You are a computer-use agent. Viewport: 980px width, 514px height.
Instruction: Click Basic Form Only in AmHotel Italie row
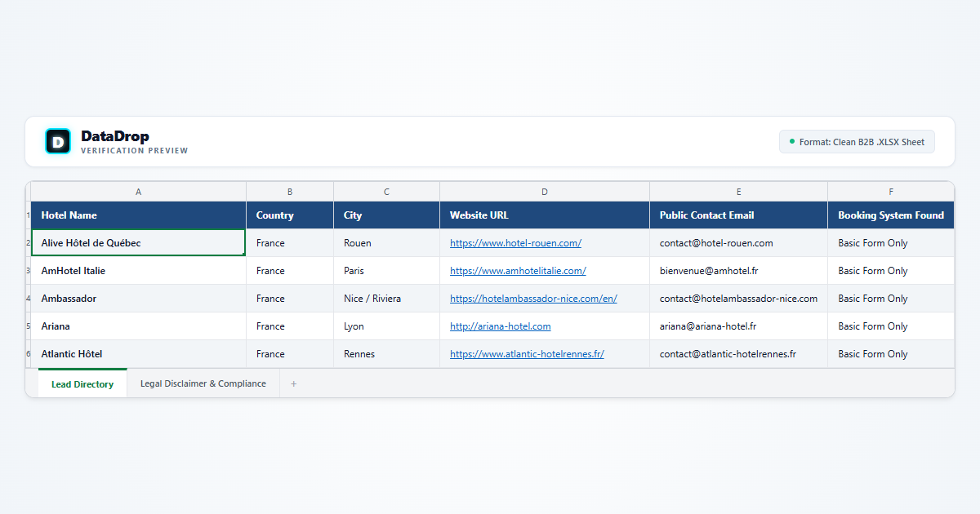(x=891, y=271)
